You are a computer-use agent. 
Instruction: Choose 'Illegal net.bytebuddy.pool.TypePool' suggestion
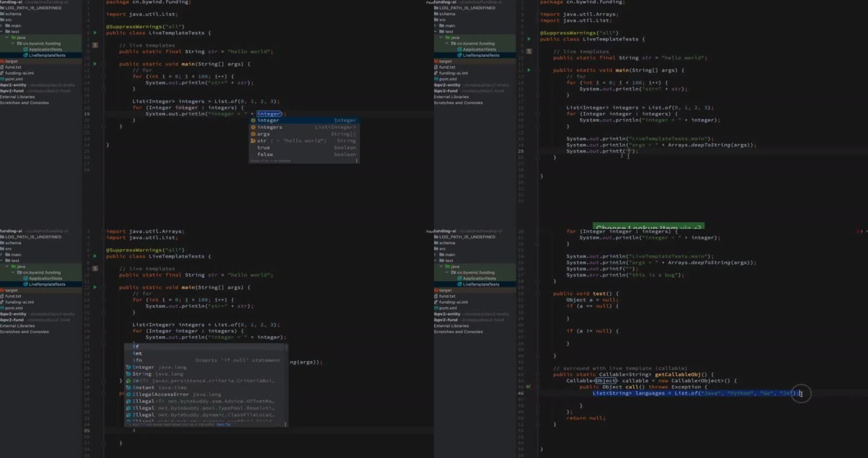[x=206, y=408]
